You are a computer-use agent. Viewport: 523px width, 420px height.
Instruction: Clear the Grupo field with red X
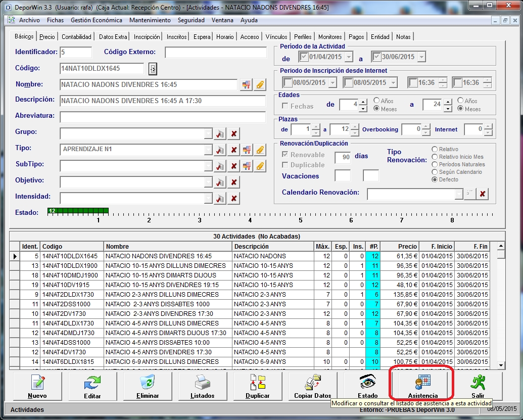[234, 134]
